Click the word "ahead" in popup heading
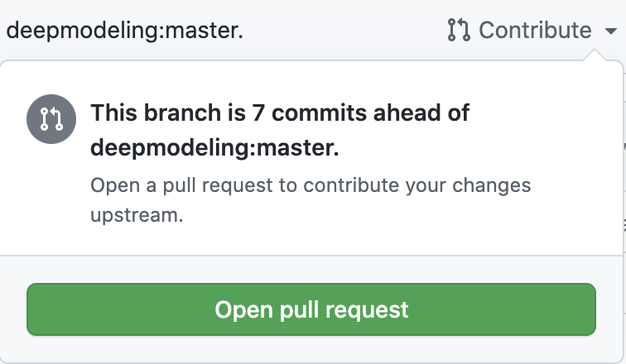The width and height of the screenshot is (626, 364). (x=409, y=113)
